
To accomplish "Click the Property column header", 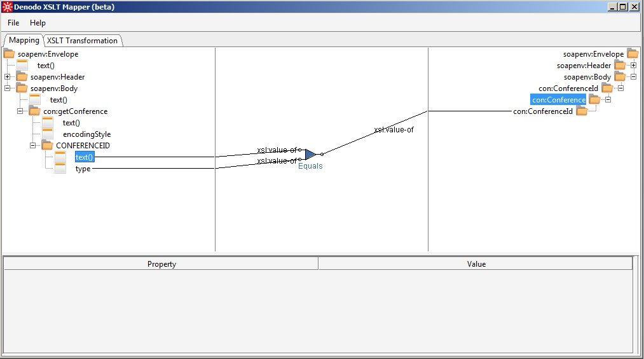I will [x=161, y=264].
